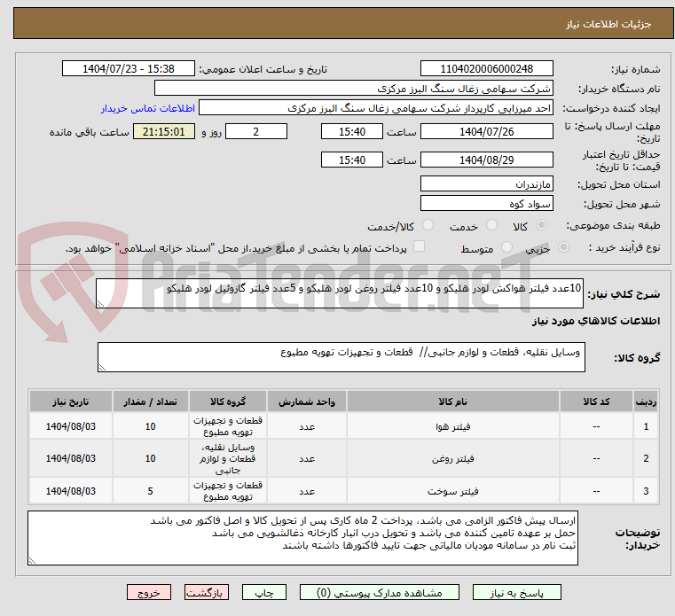Select the کالا radio button

point(541,225)
